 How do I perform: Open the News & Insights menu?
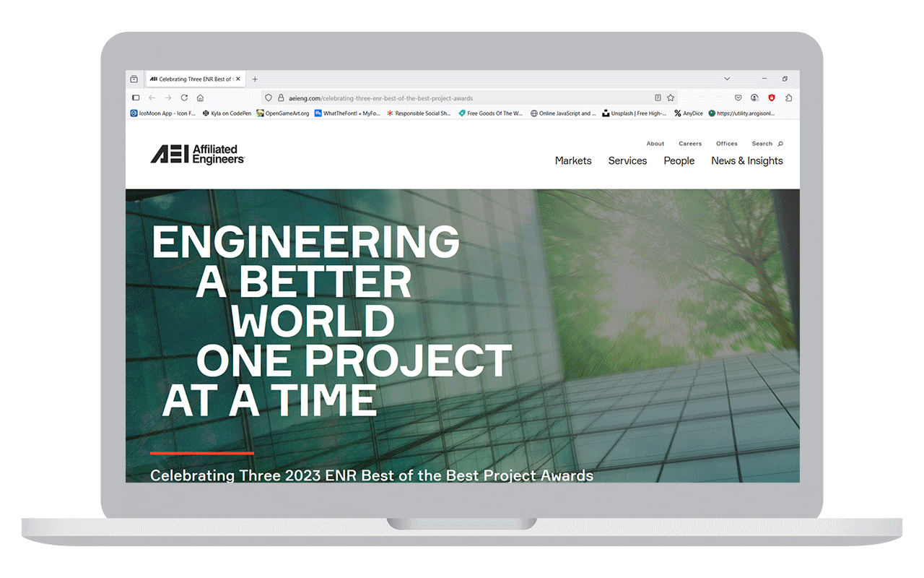click(x=747, y=161)
